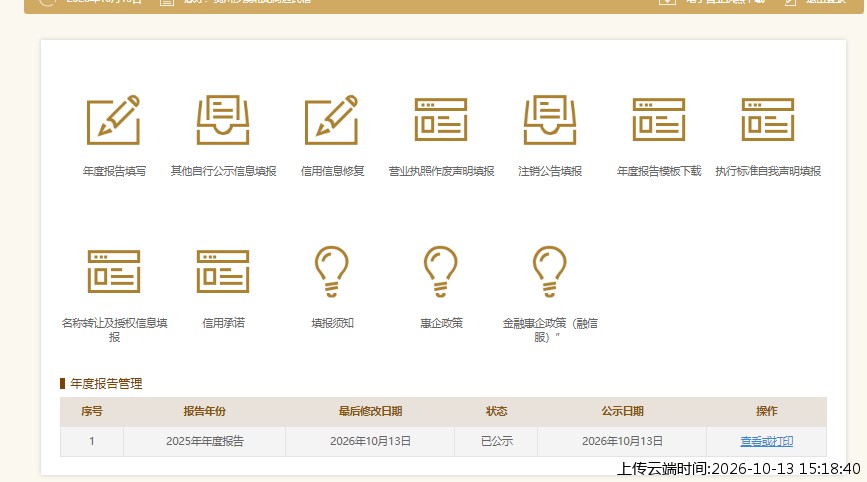Click the 执行标准自我声明填报 text label

[768, 171]
